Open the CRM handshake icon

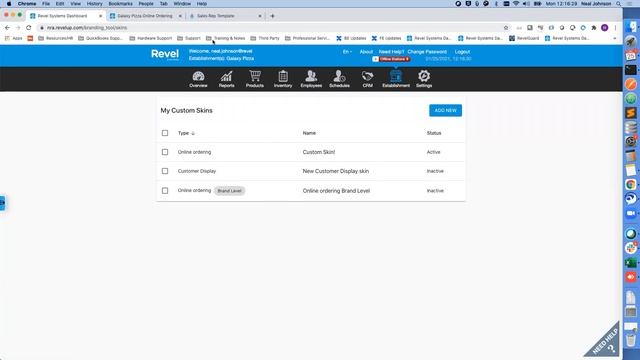367,79
